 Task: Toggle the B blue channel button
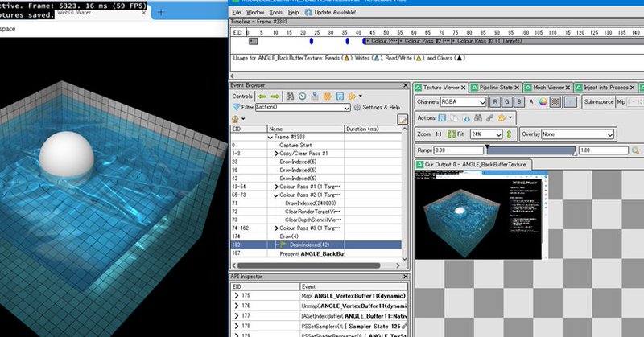click(x=518, y=102)
